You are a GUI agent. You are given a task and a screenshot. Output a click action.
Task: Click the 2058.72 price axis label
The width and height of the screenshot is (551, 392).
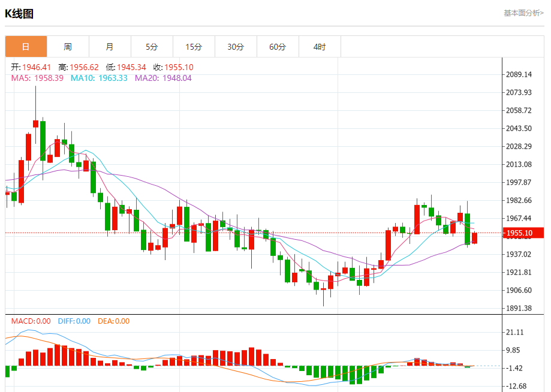click(x=519, y=110)
